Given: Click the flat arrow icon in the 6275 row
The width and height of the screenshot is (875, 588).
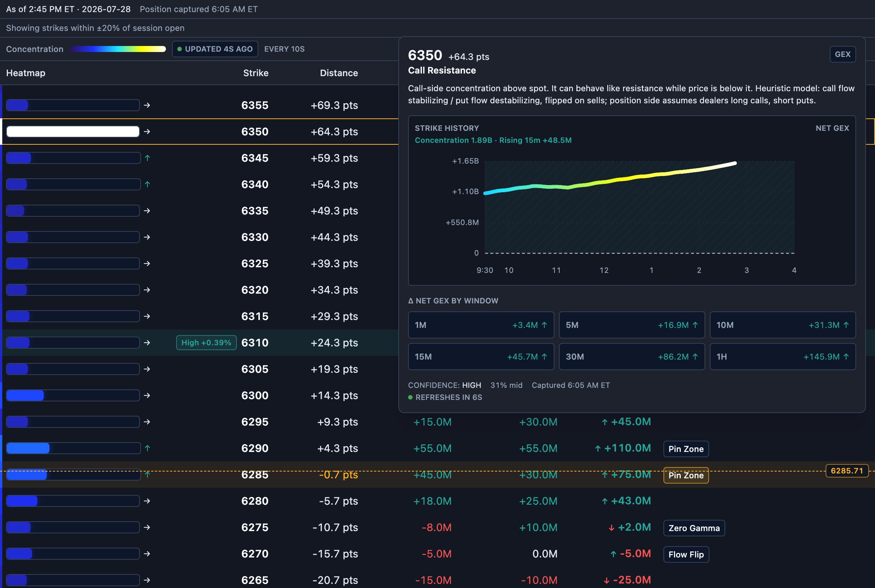Looking at the screenshot, I should tap(147, 527).
